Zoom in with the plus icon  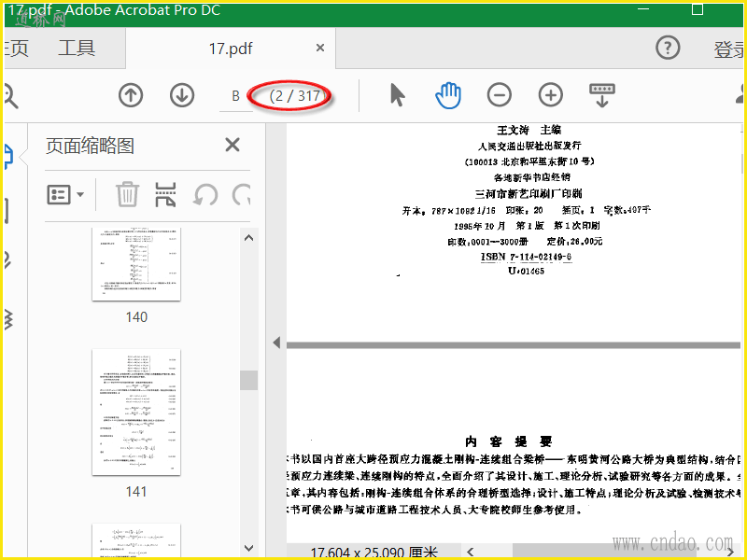(551, 95)
